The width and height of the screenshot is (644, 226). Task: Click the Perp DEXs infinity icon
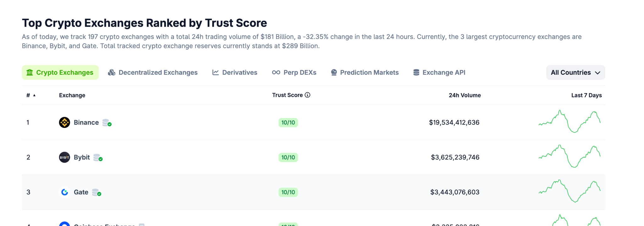point(276,72)
